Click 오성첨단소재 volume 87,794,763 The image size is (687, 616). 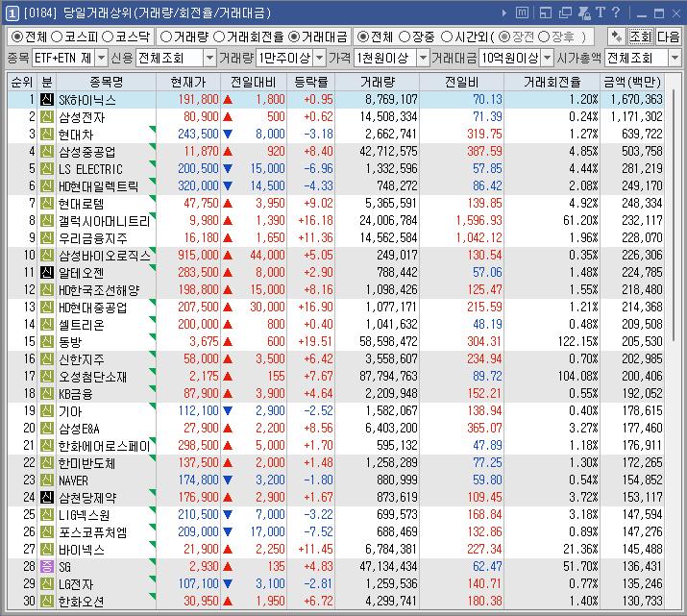click(x=388, y=377)
